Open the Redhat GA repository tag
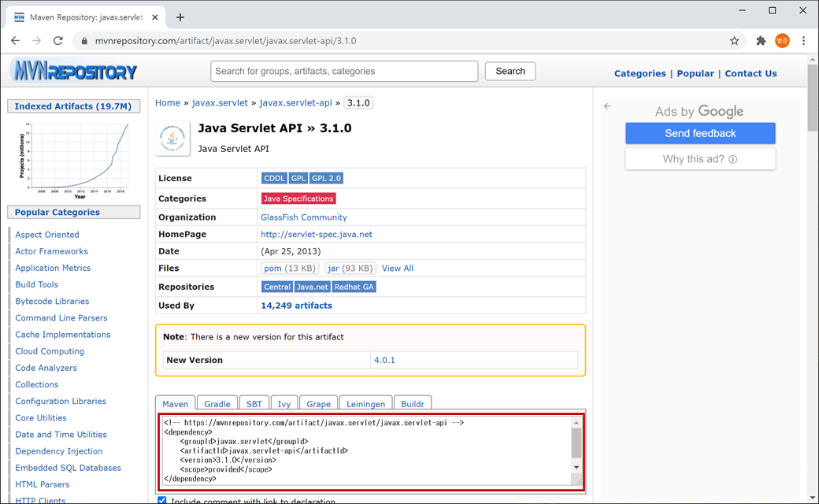Viewport: 819px width, 504px height. (x=354, y=287)
